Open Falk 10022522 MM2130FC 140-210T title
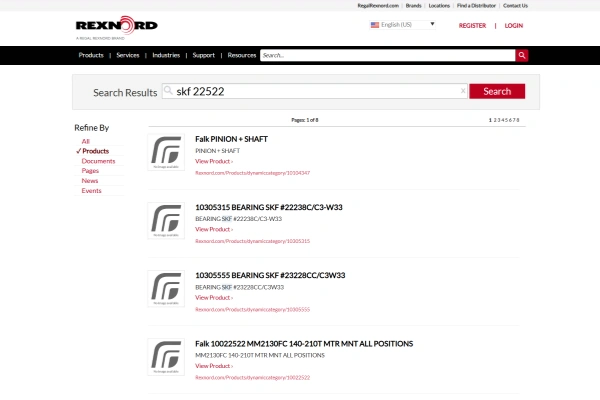This screenshot has width=600, height=400. coord(304,344)
